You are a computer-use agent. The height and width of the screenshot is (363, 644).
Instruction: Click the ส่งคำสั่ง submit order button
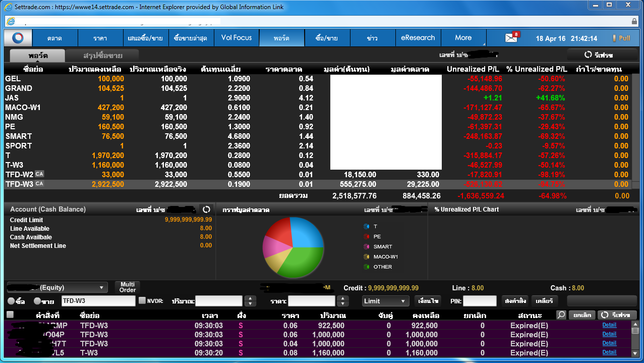click(x=515, y=301)
